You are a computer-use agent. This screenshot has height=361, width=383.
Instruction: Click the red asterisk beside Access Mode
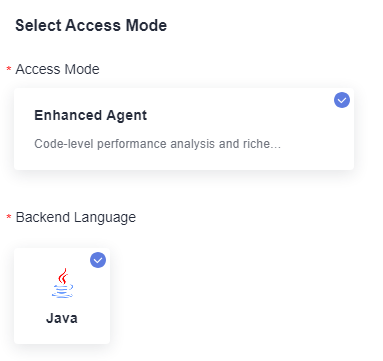coord(9,69)
